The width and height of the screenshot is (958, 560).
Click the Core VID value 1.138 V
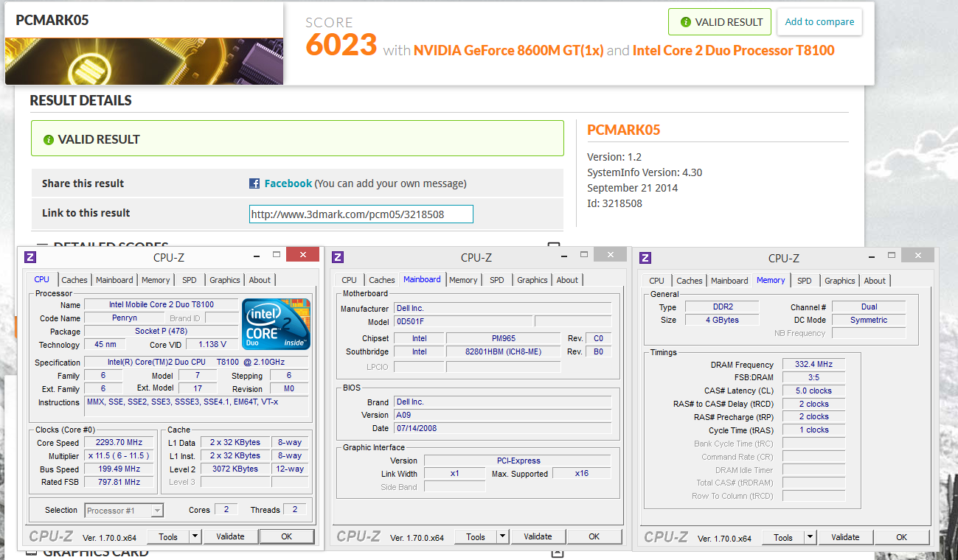click(x=212, y=344)
